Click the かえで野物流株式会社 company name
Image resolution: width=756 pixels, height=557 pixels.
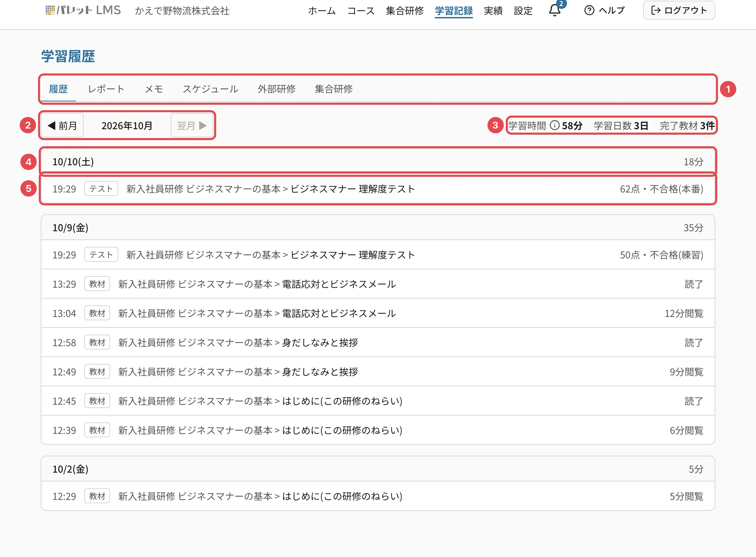(182, 11)
